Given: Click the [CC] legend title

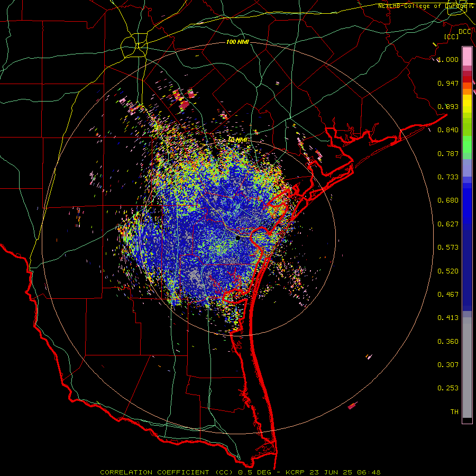Looking at the screenshot, I should tap(452, 36).
